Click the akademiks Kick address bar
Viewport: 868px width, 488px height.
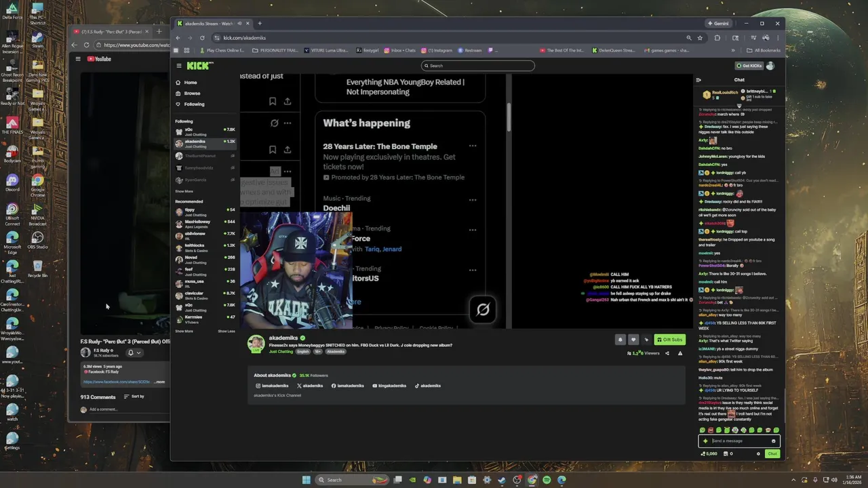click(448, 38)
